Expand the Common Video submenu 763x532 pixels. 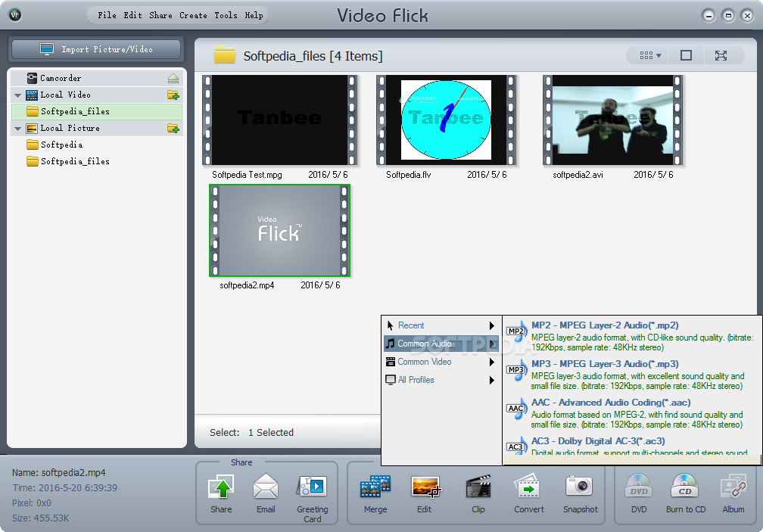(x=441, y=362)
